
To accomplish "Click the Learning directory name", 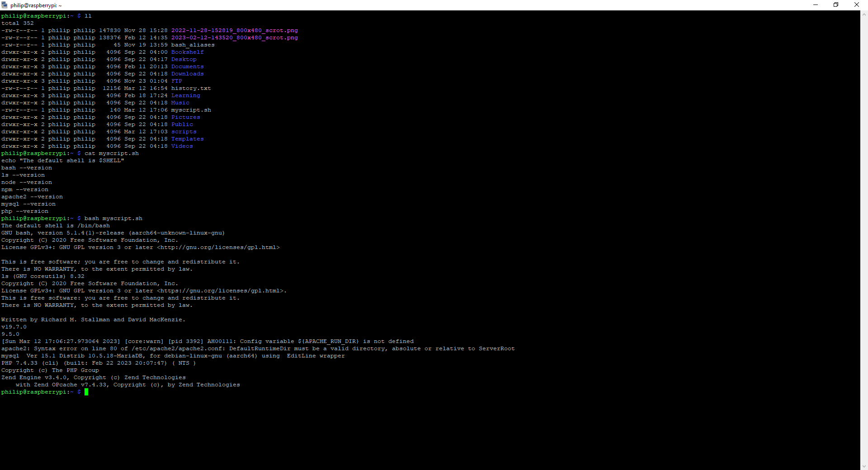I will click(x=185, y=95).
